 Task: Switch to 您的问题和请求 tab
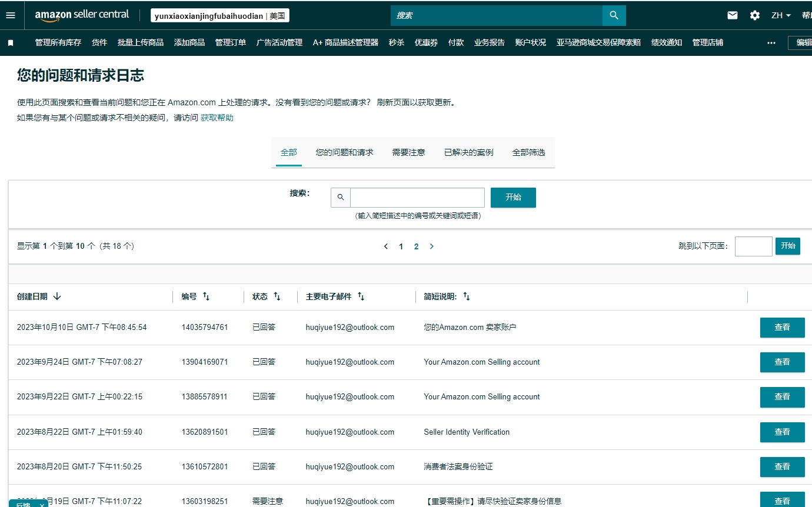[344, 152]
